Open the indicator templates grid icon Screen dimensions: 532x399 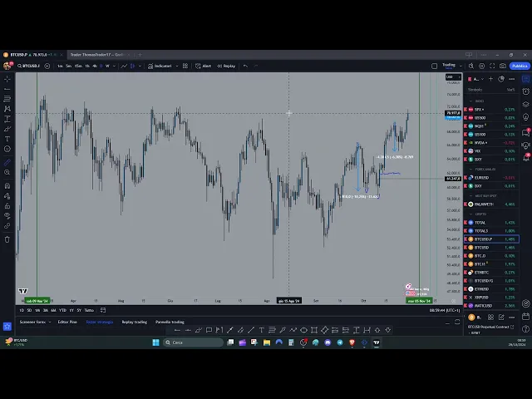(x=185, y=66)
